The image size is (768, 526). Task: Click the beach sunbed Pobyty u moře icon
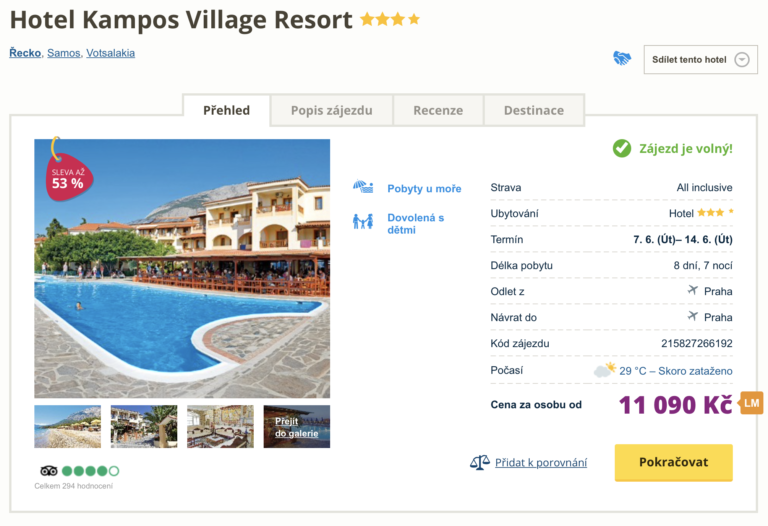[362, 188]
